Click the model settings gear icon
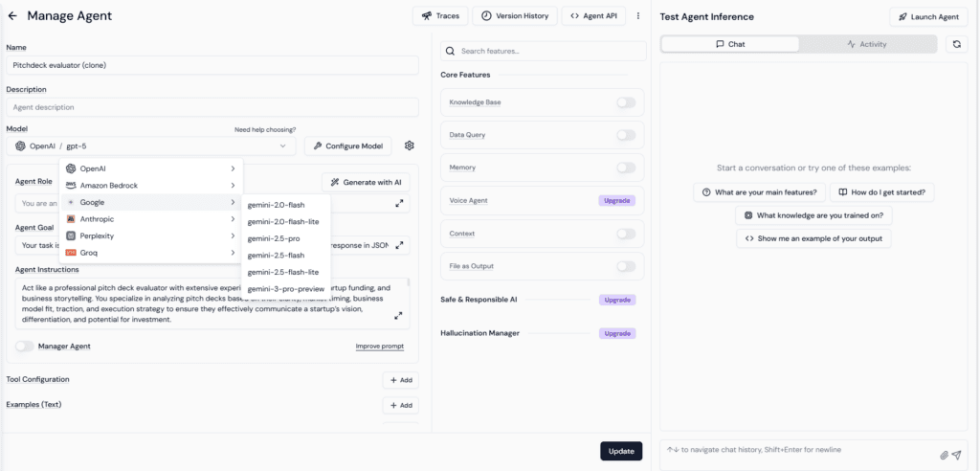 pyautogui.click(x=410, y=146)
